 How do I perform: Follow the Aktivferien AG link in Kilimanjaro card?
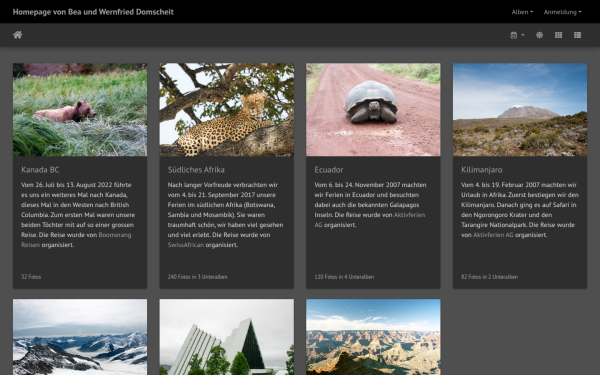click(493, 235)
